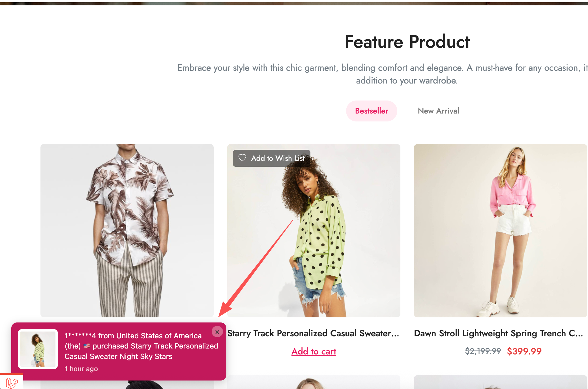Image resolution: width=588 pixels, height=389 pixels.
Task: Open the floral print shirt product image
Action: [x=127, y=230]
